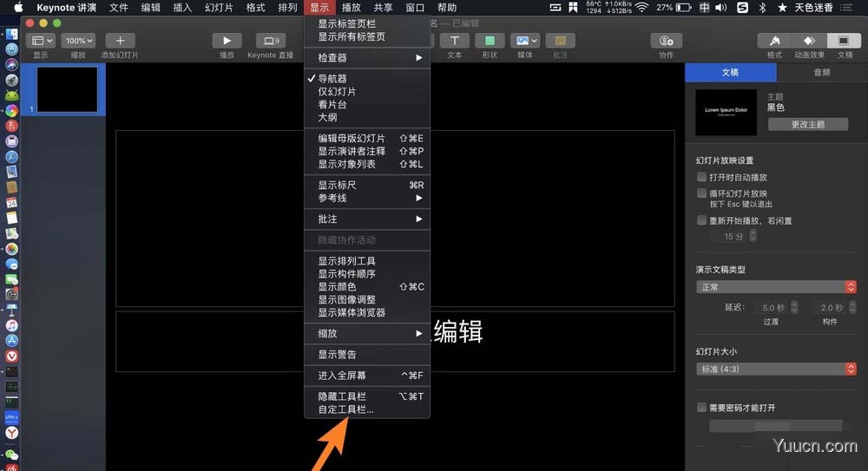This screenshot has height=471, width=868.
Task: Select 显示颜色 menu item
Action: click(367, 287)
